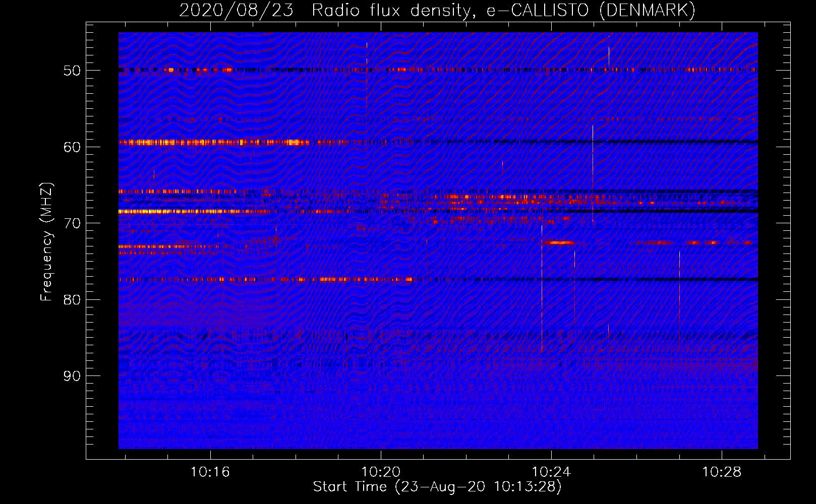The width and height of the screenshot is (816, 504).
Task: Click the 50 frequency tick label
Action: [x=72, y=71]
